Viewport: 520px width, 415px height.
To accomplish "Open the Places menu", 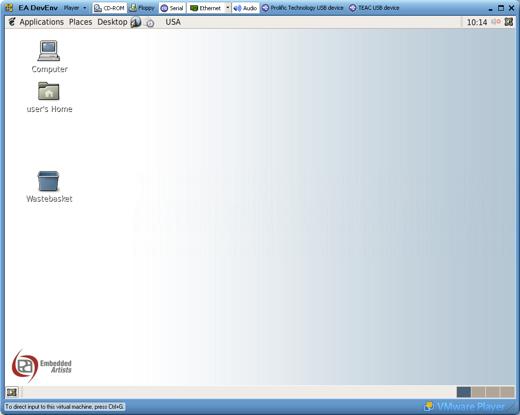I will [80, 22].
